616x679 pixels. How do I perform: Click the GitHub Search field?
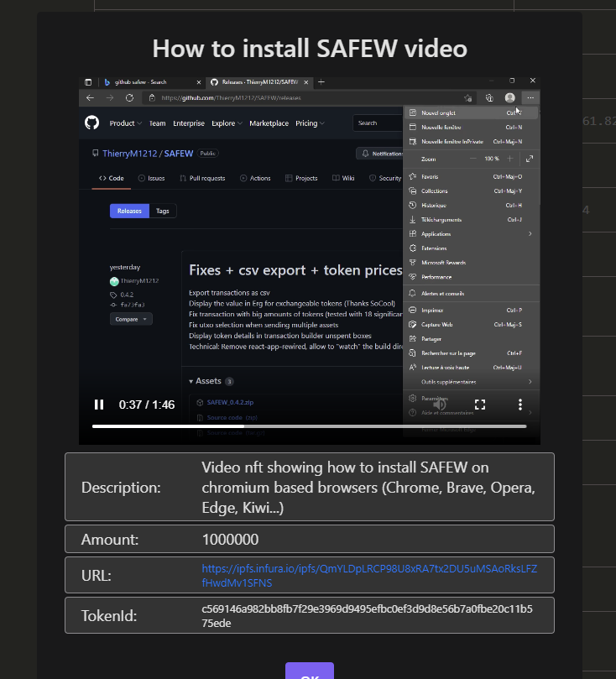tap(378, 123)
